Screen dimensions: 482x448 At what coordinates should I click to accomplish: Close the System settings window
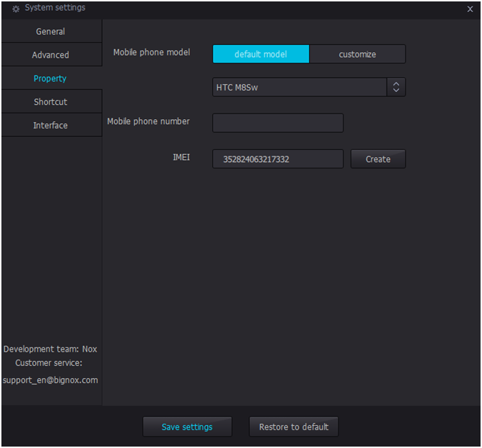point(470,9)
